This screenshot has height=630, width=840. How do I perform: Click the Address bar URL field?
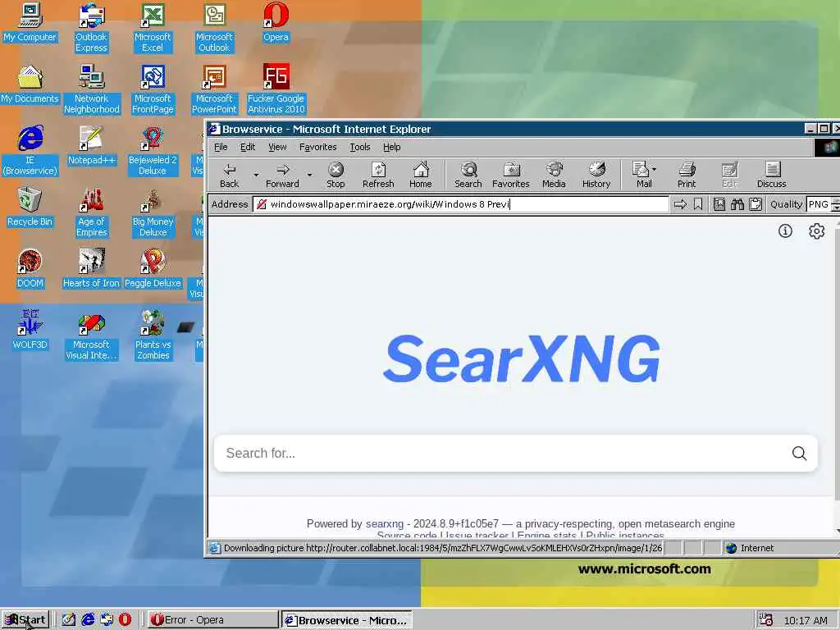click(x=461, y=204)
